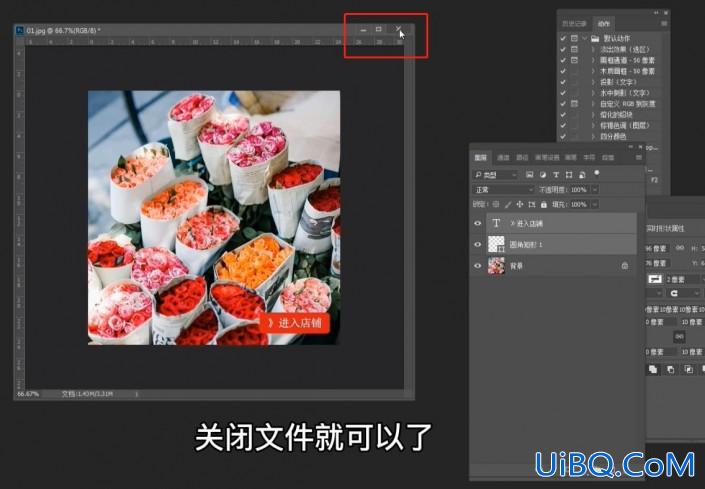Click the 背景 layer thumbnail
Screen dimensions: 705x489
coord(496,266)
